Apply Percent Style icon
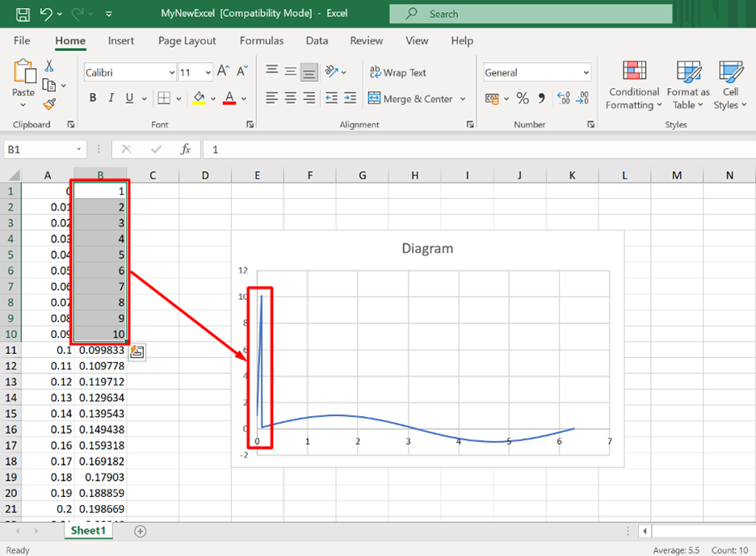Screen dimensions: 756x556 pos(523,99)
